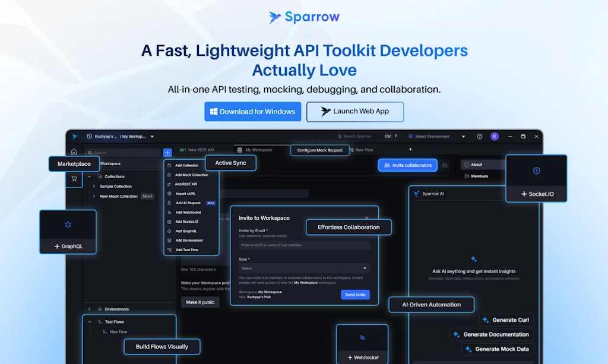Click the save icon beside Invite collaborators
This screenshot has width=608, height=364.
pyautogui.click(x=445, y=165)
